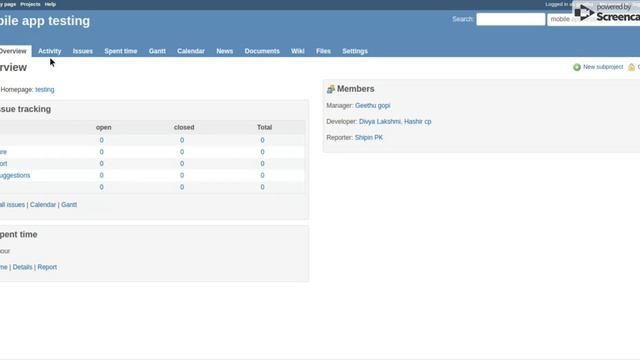Image resolution: width=640 pixels, height=360 pixels.
Task: Go to the Gantt tab
Action: coord(157,51)
